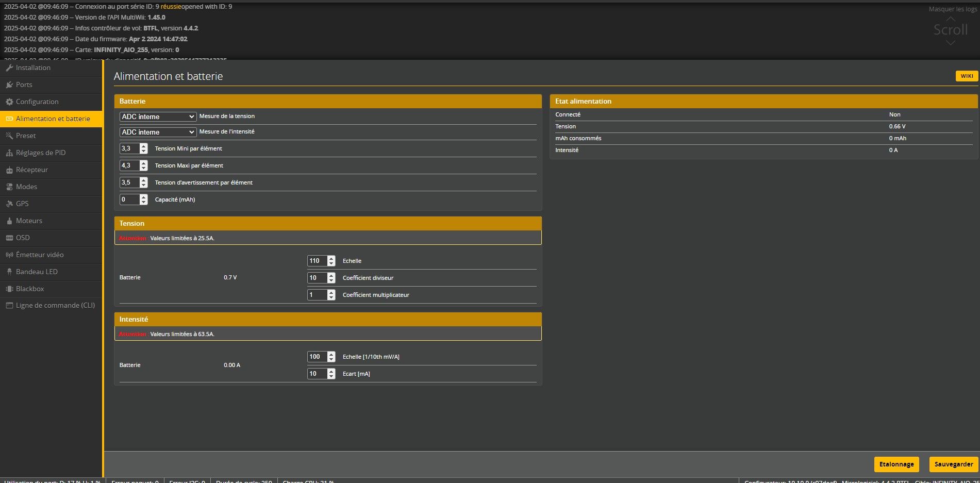
Task: Click the Configuration gear icon
Action: click(9, 102)
